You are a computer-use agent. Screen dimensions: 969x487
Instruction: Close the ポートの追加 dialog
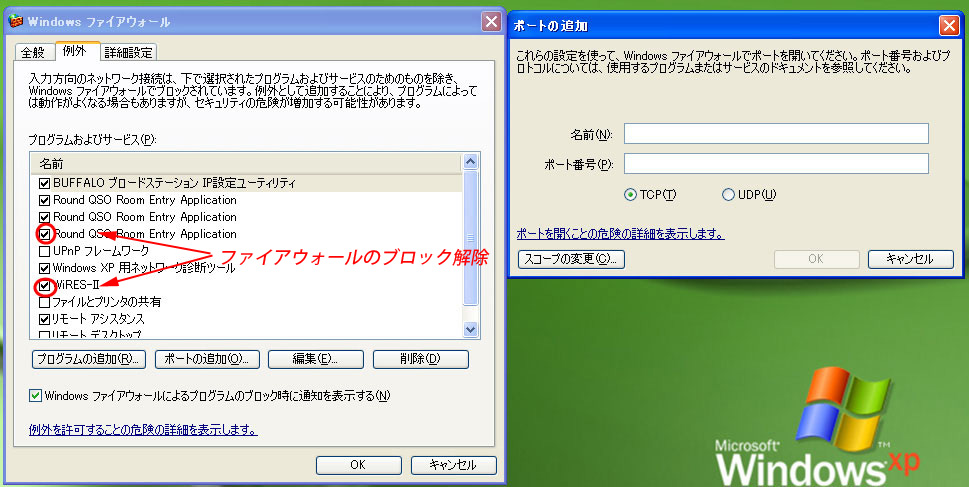pyautogui.click(x=949, y=26)
